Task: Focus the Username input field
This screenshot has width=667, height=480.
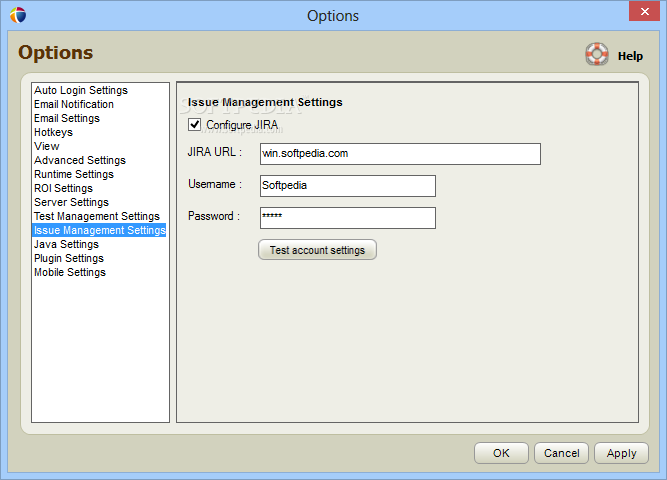Action: click(x=348, y=186)
